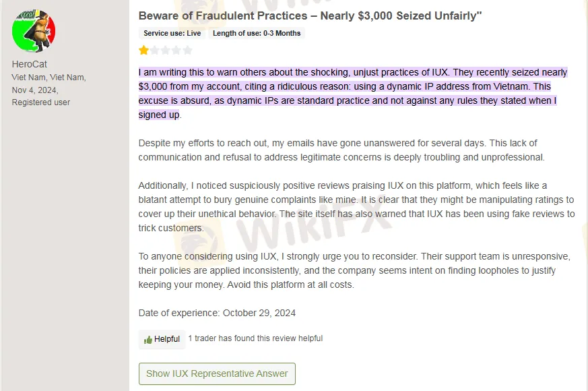
Task: Click the paragraph about unanswered emails
Action: (341, 150)
